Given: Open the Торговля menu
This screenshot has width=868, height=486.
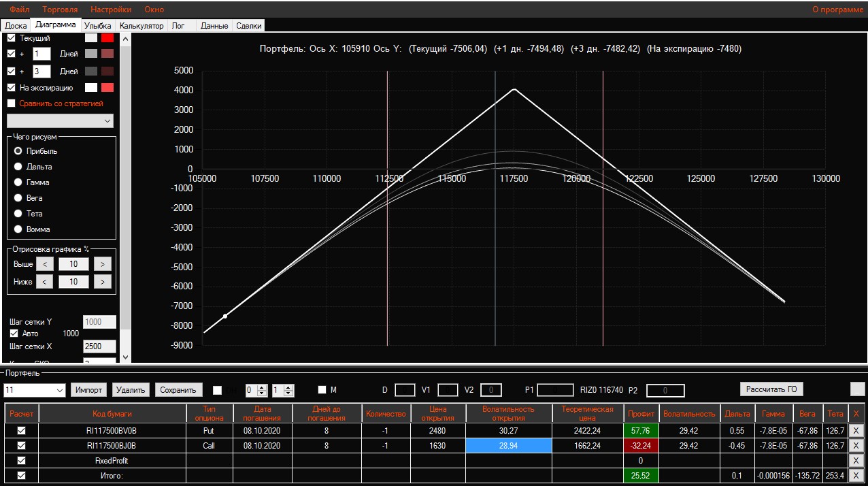Looking at the screenshot, I should 60,10.
